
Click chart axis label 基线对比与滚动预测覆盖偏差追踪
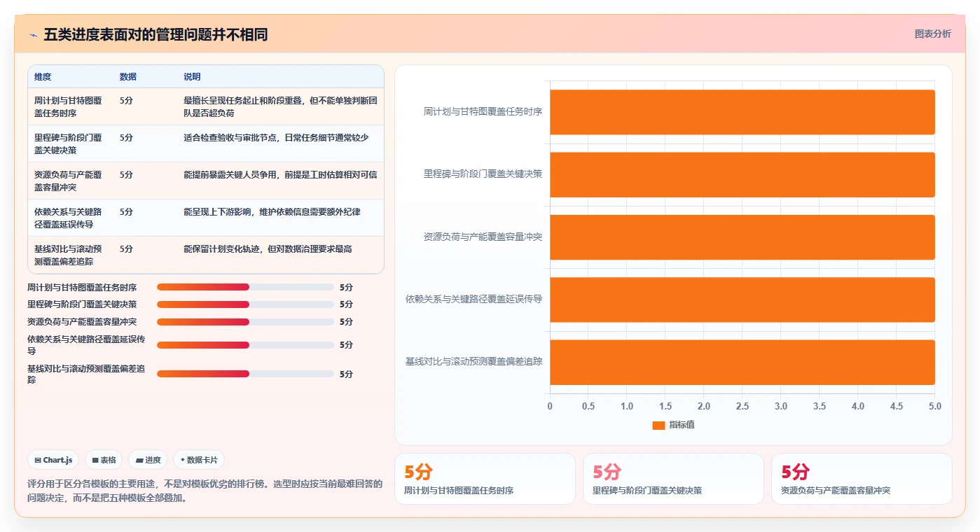[x=474, y=362]
